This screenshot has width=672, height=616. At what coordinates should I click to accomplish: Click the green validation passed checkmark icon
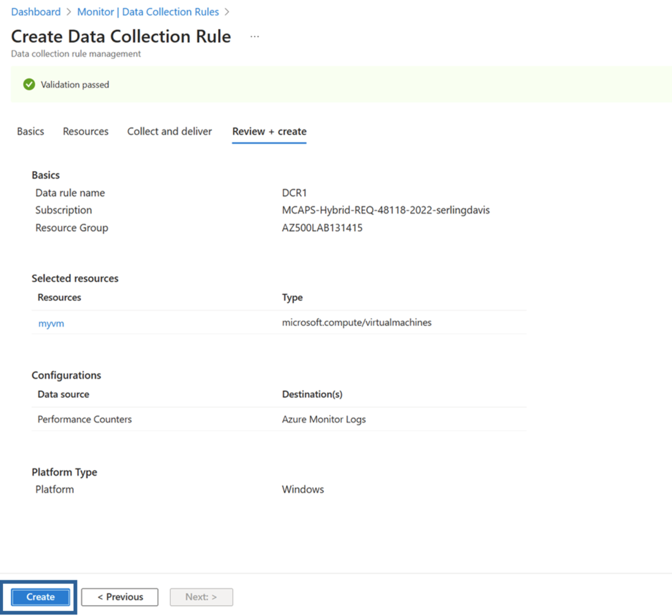pos(29,84)
